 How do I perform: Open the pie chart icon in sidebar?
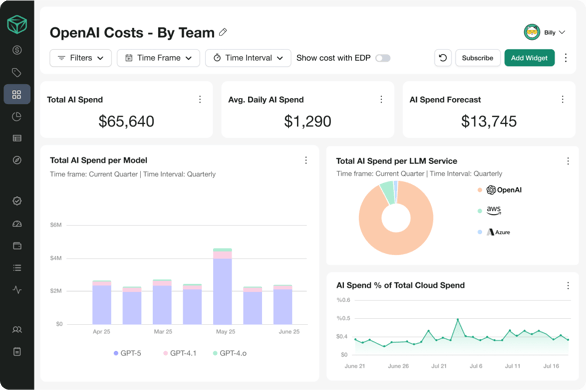[x=17, y=117]
